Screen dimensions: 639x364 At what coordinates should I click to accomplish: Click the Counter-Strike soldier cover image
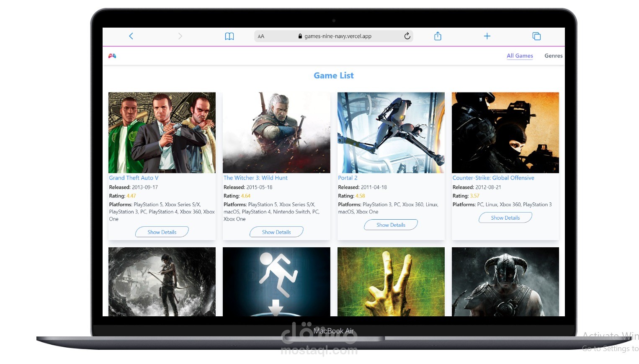point(505,133)
